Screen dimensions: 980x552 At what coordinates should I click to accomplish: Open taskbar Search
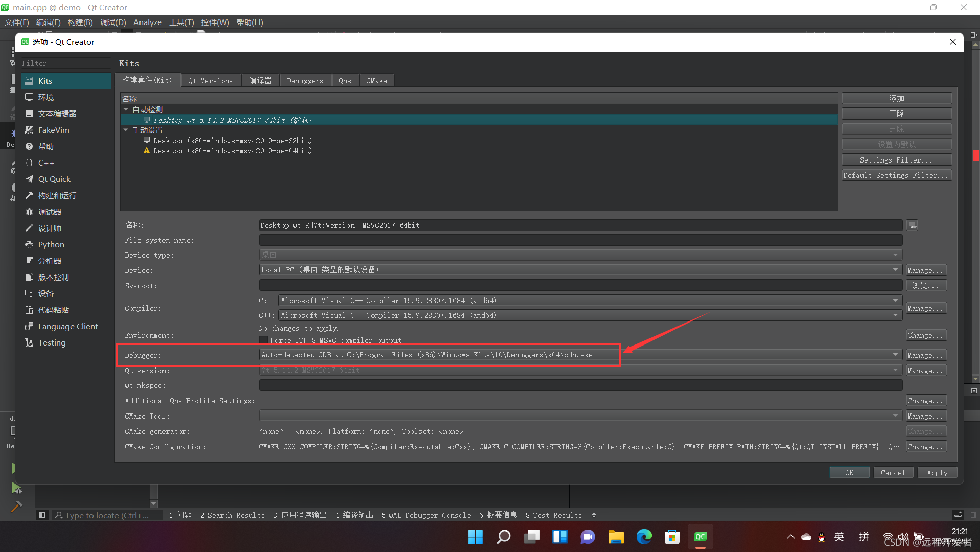503,537
